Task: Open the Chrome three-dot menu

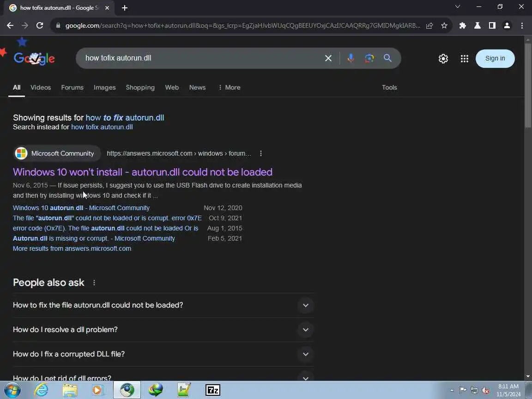Action: click(522, 25)
